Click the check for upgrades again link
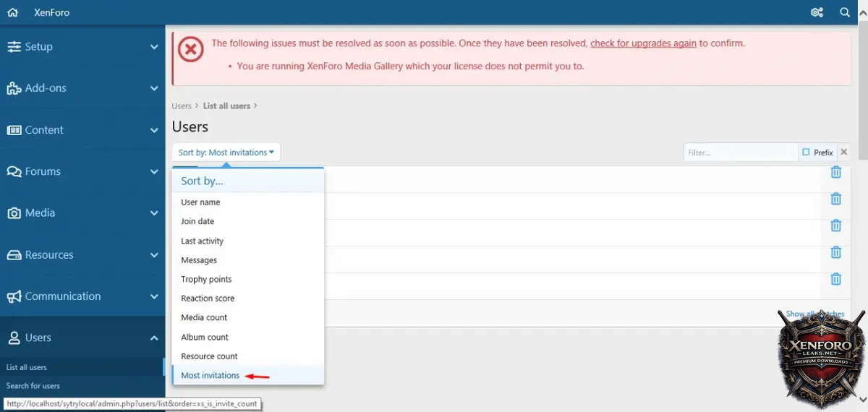868x412 pixels. (643, 43)
